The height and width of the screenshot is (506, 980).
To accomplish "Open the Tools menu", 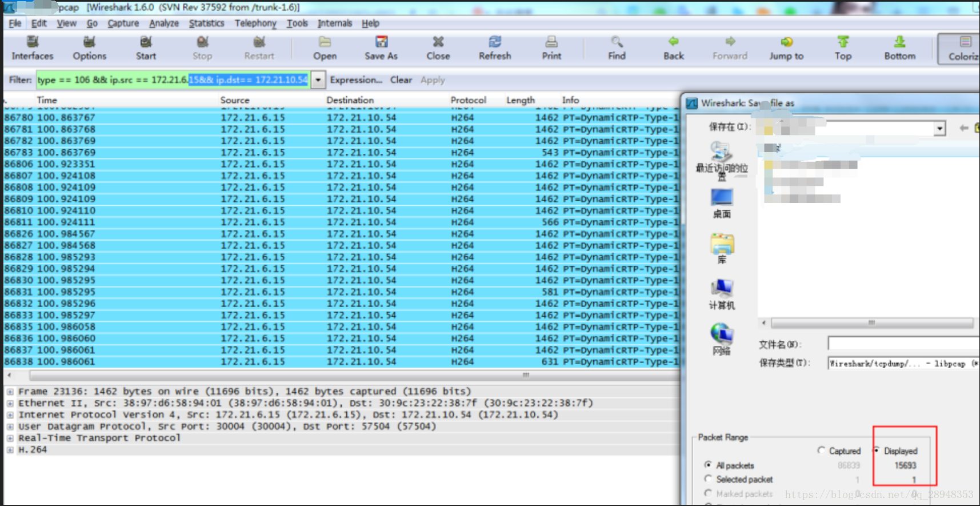I will pyautogui.click(x=297, y=23).
